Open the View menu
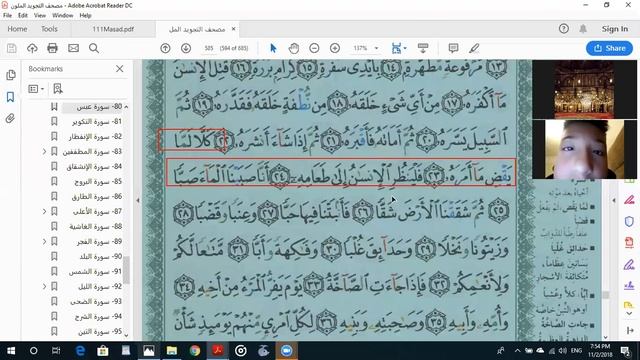The width and height of the screenshot is (640, 360). click(x=40, y=15)
